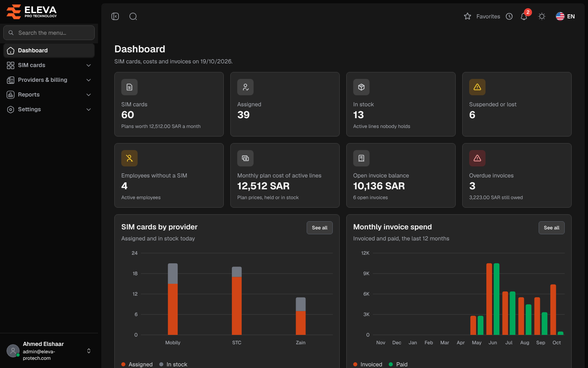Click the Monthly plan cost icon
This screenshot has width=588, height=368.
(x=245, y=158)
